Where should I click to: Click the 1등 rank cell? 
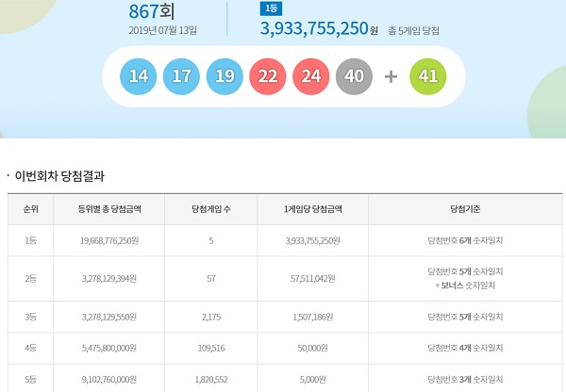[31, 240]
